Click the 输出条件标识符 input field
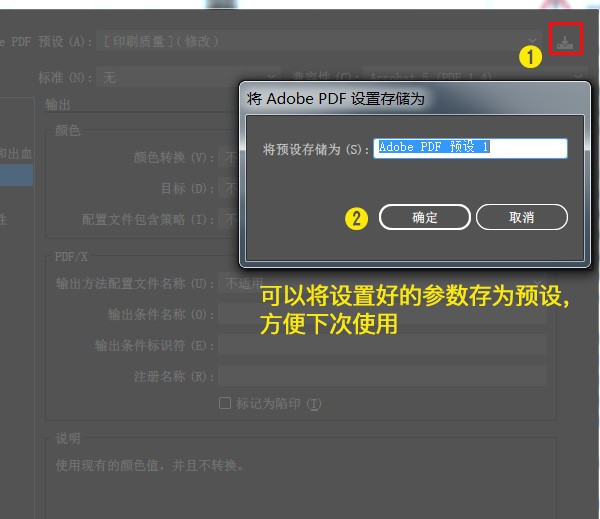Viewport: 600px width, 519px height. (383, 345)
